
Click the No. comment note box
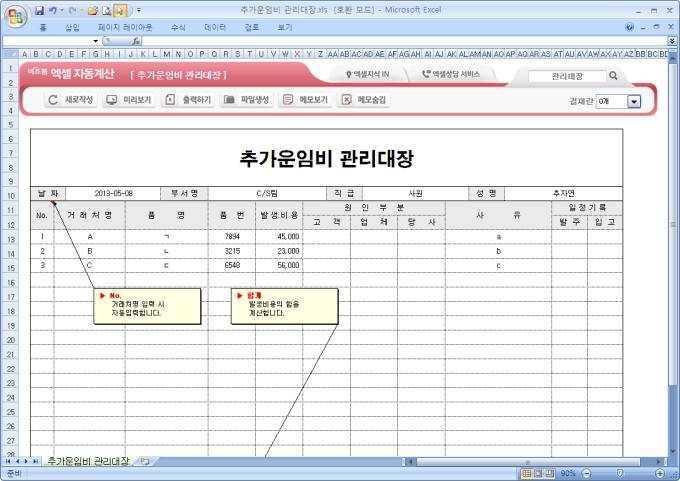click(147, 306)
